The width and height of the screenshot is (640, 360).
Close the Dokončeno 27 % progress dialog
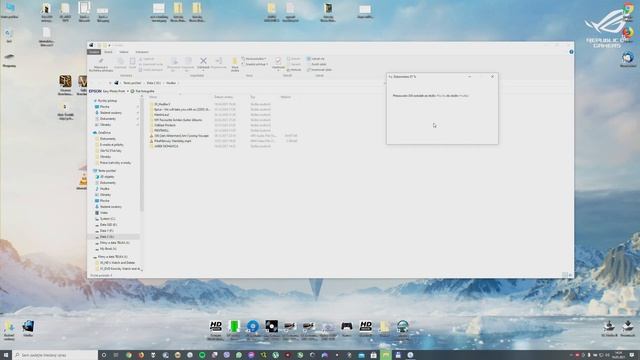pyautogui.click(x=492, y=76)
